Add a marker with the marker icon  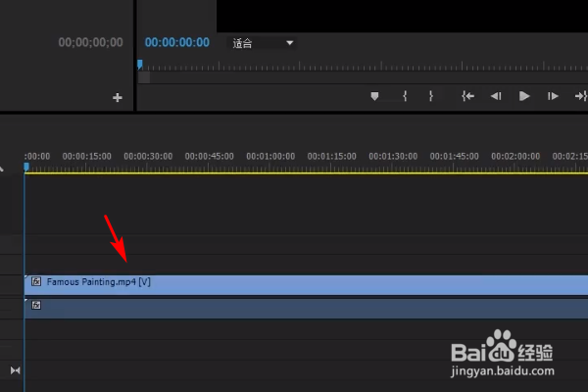(x=374, y=96)
